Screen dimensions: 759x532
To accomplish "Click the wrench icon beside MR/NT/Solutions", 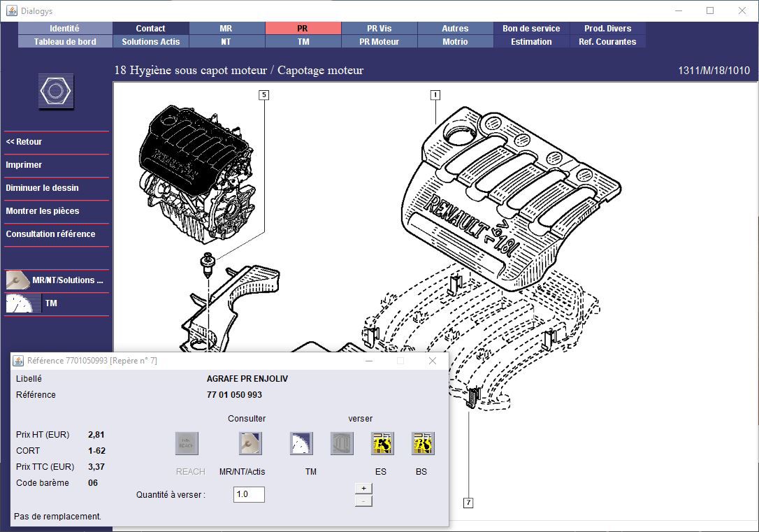I will pos(18,280).
